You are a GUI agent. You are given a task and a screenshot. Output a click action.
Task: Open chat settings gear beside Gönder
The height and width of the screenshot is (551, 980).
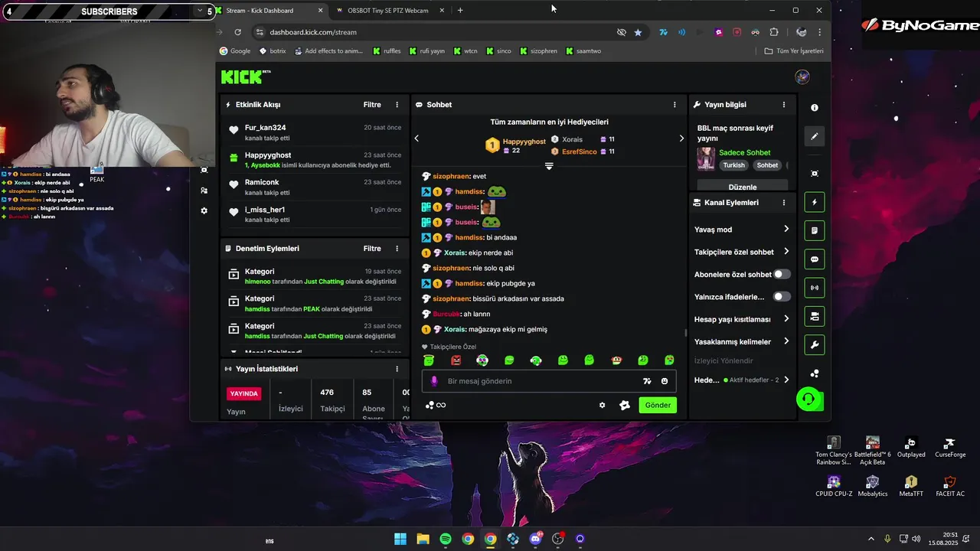602,405
